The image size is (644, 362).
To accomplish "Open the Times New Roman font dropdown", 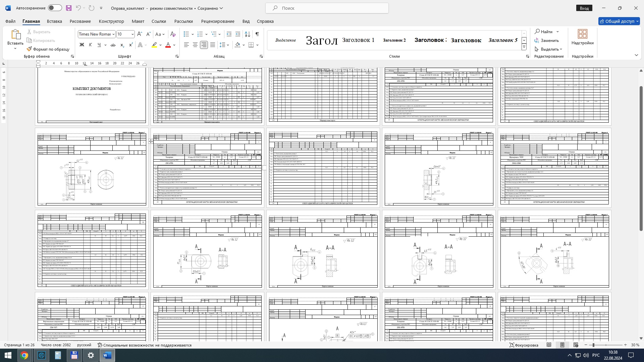I will point(113,34).
